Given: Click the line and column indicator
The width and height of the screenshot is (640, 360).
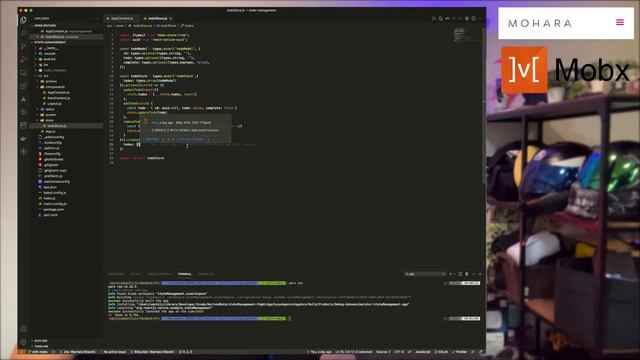Looking at the screenshot, I should [353, 352].
